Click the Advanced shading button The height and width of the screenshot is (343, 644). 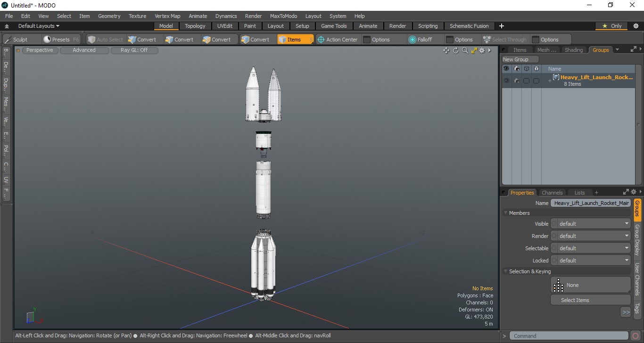pos(84,50)
